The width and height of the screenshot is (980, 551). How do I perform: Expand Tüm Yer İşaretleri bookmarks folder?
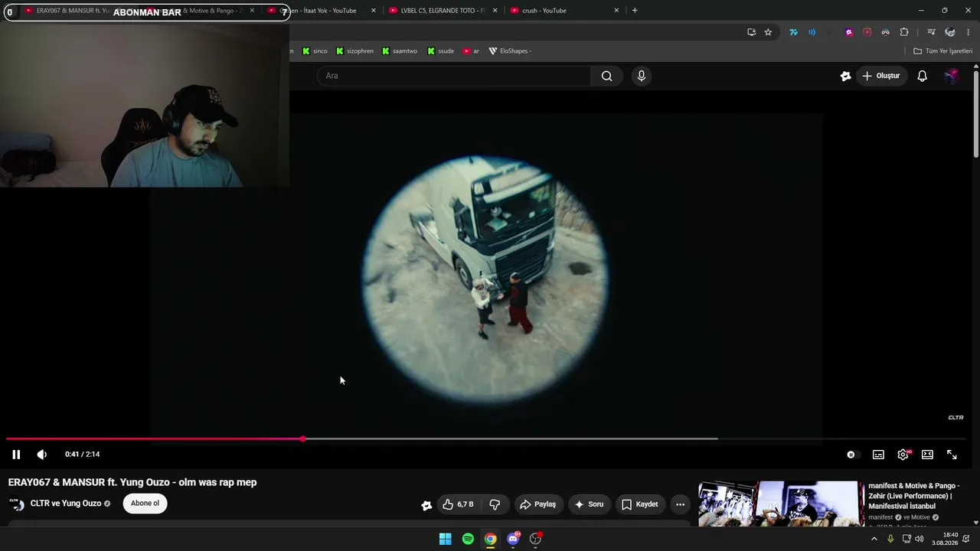click(x=942, y=51)
